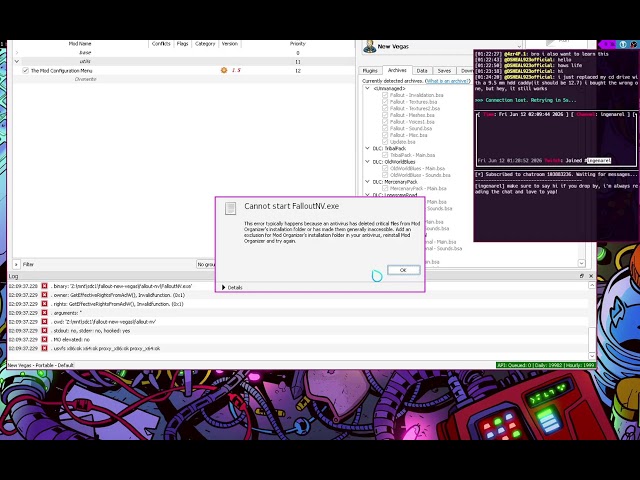Collapse the DLC: LonesomeRoad group
Image resolution: width=640 pixels, height=480 pixels.
click(367, 195)
